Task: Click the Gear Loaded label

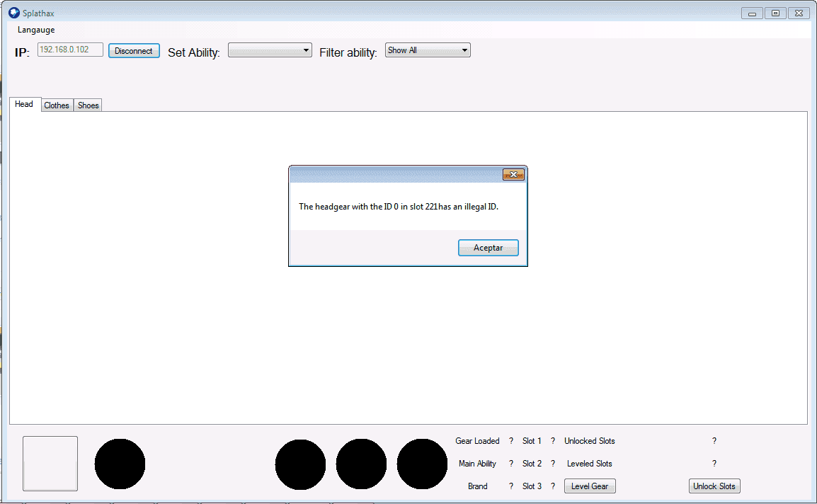Action: tap(477, 441)
